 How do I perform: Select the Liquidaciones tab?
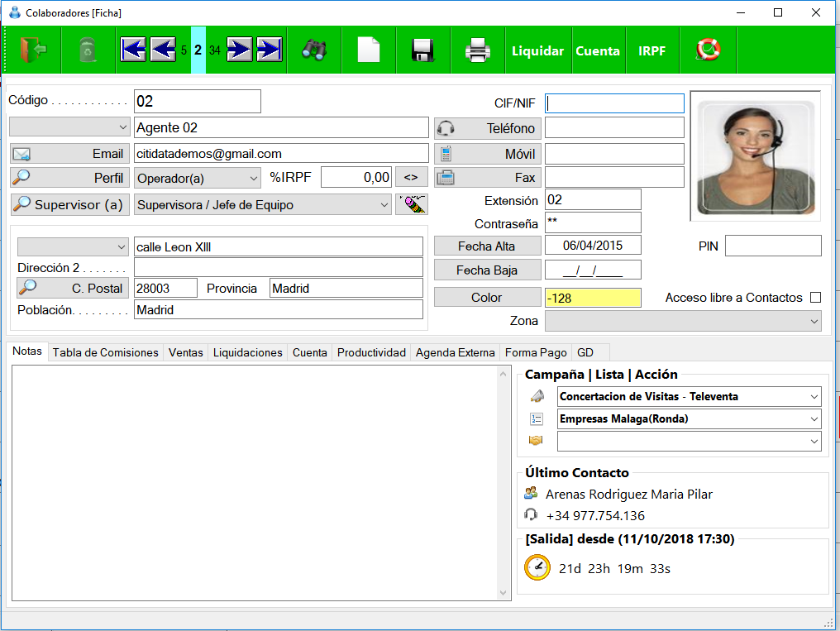pyautogui.click(x=247, y=352)
